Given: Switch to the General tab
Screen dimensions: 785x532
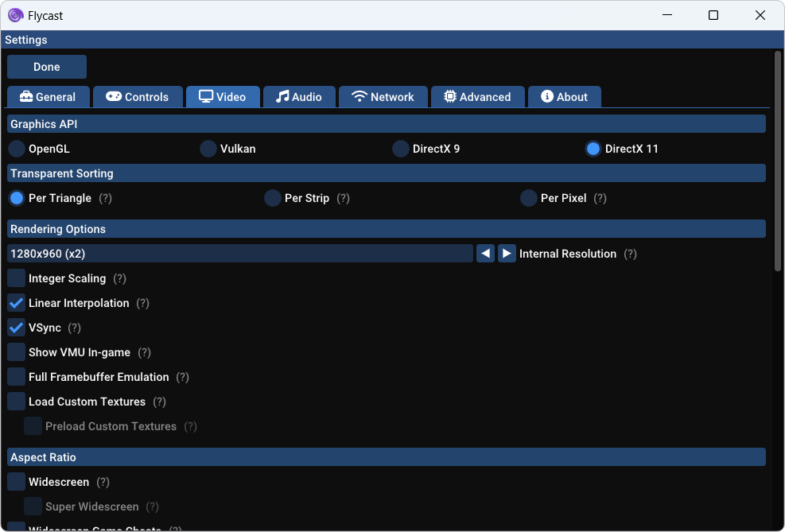Looking at the screenshot, I should 48,96.
